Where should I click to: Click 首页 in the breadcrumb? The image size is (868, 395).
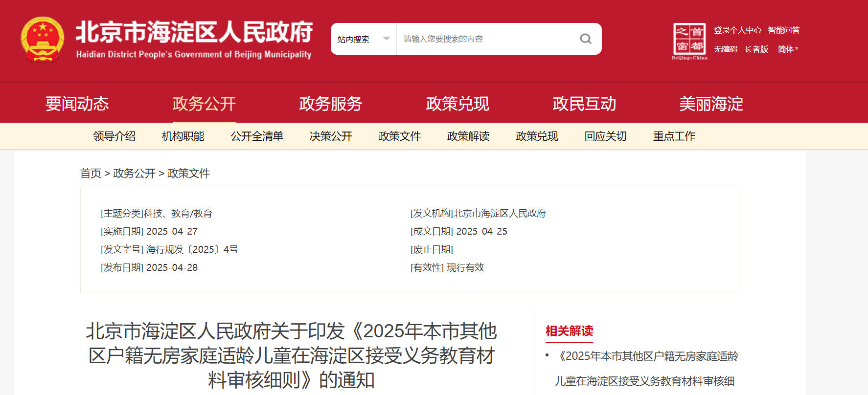click(91, 174)
